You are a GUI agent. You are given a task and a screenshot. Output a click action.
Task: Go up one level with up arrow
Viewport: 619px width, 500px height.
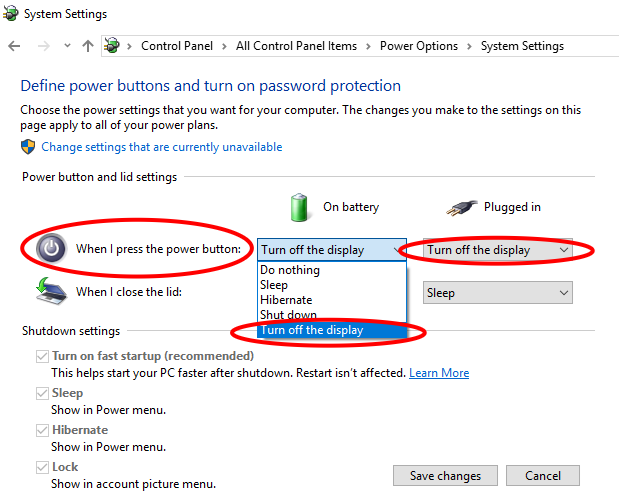click(x=88, y=46)
